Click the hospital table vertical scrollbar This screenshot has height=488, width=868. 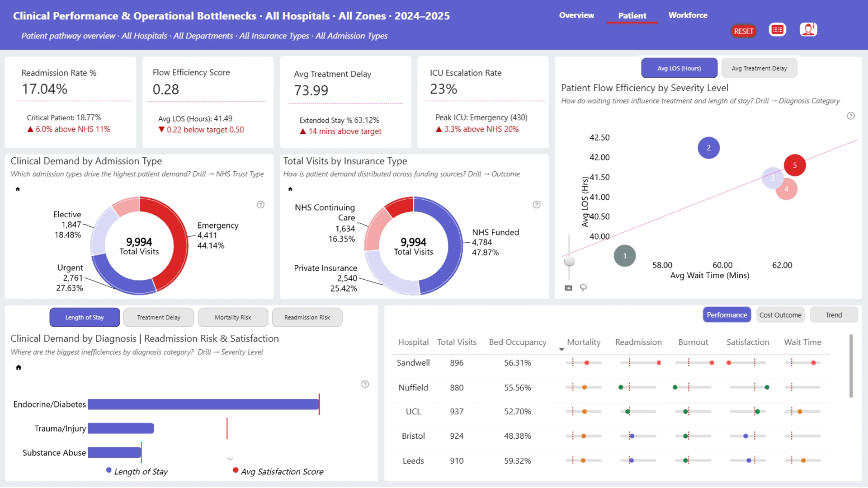pyautogui.click(x=851, y=366)
